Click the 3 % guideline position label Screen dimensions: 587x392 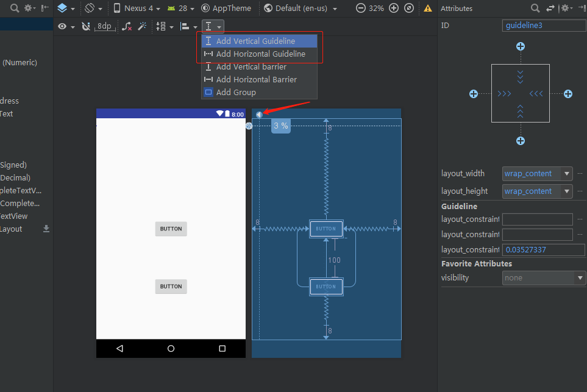[281, 126]
